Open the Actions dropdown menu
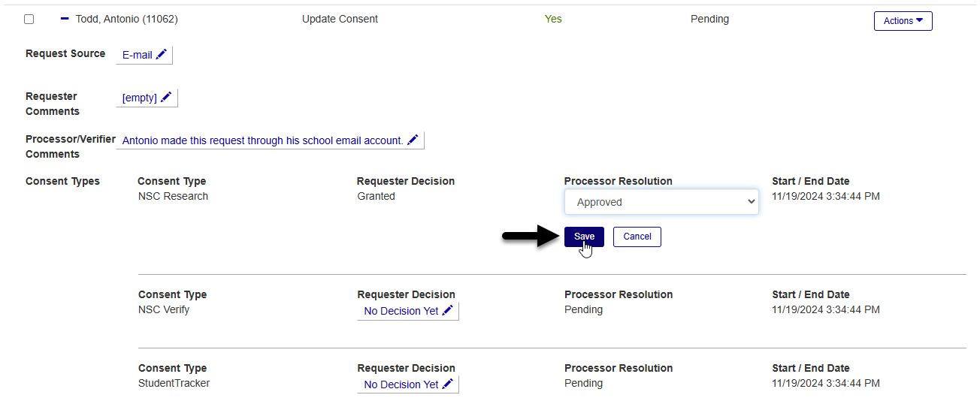 903,21
